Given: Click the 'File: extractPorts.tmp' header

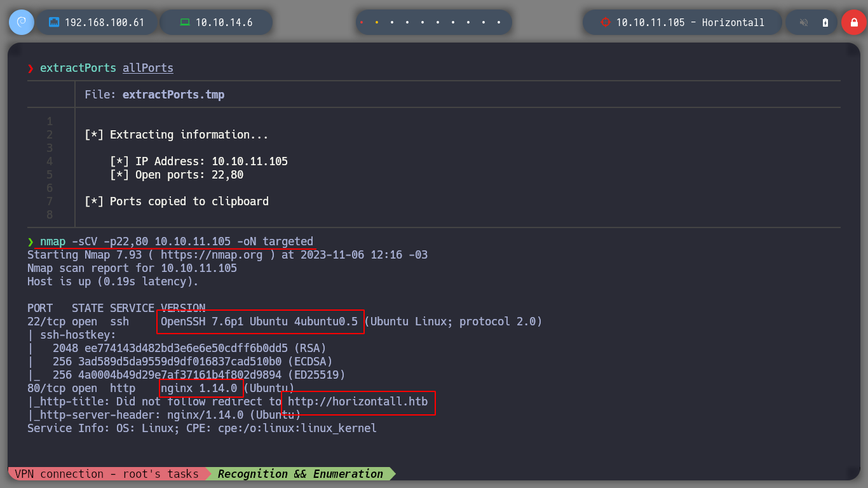Looking at the screenshot, I should tap(154, 95).
